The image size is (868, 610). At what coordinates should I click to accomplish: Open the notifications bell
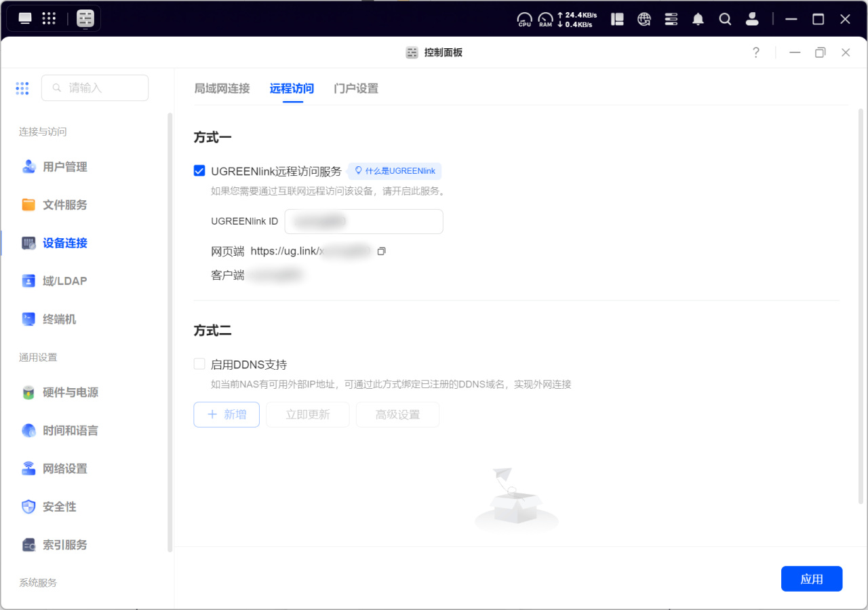[x=698, y=19]
